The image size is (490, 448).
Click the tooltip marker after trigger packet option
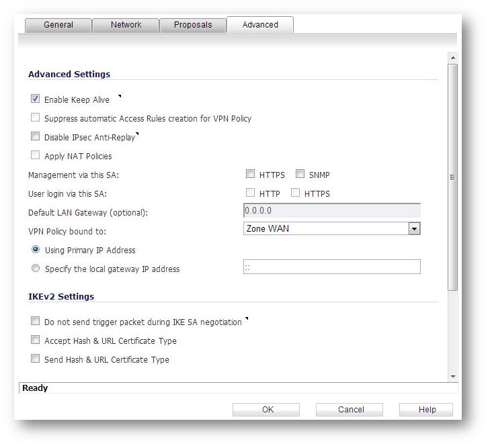pos(247,319)
